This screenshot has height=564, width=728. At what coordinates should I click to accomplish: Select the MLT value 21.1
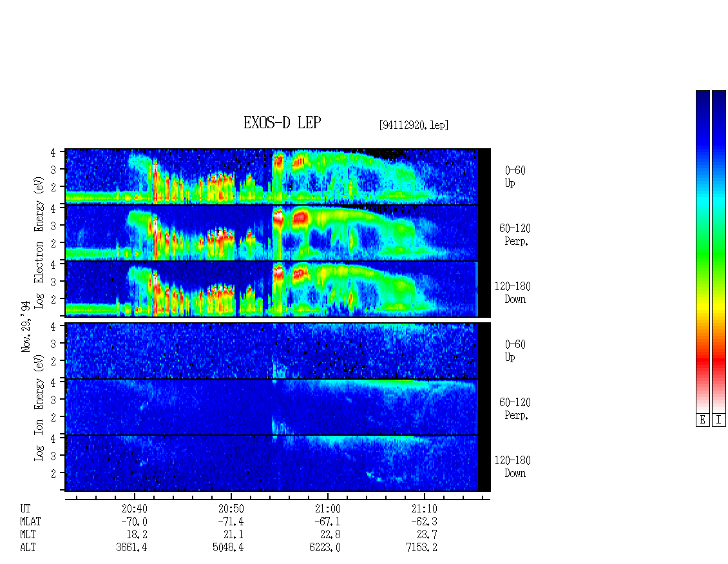(x=233, y=535)
